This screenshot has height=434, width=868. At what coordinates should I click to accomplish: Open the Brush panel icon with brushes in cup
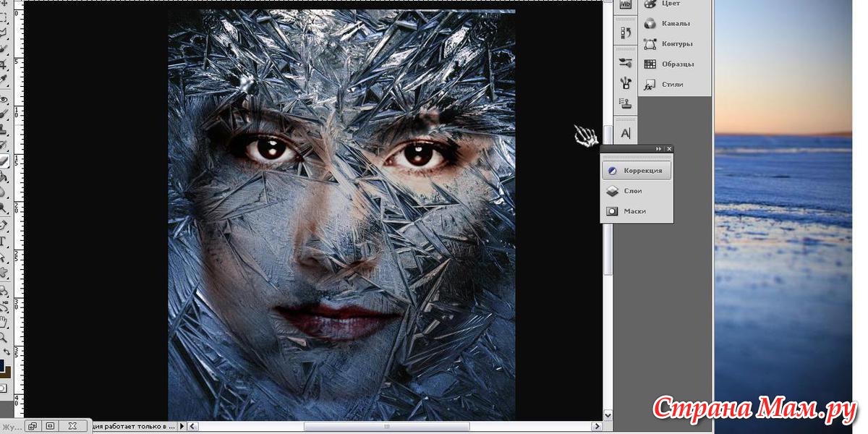click(x=626, y=83)
